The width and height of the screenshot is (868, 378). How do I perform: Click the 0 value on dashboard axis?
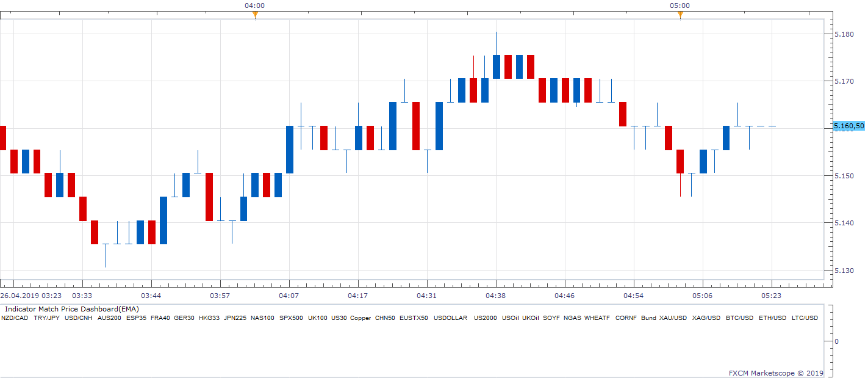point(836,341)
